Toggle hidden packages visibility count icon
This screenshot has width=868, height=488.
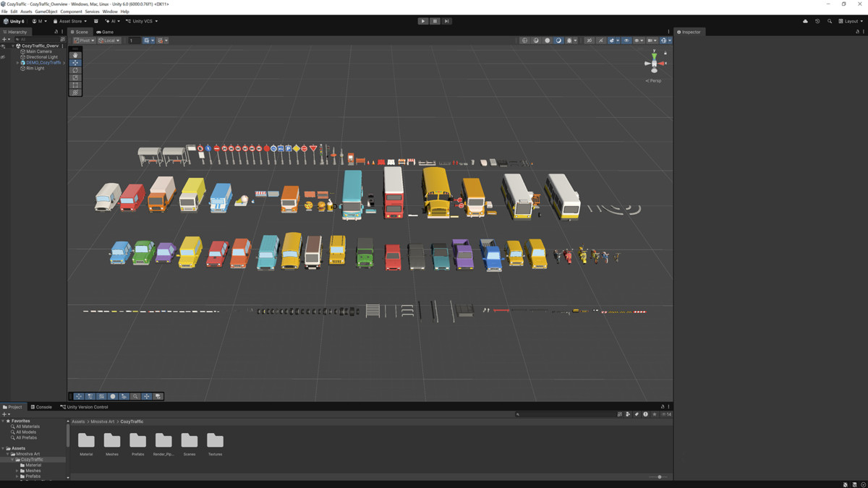tap(666, 414)
